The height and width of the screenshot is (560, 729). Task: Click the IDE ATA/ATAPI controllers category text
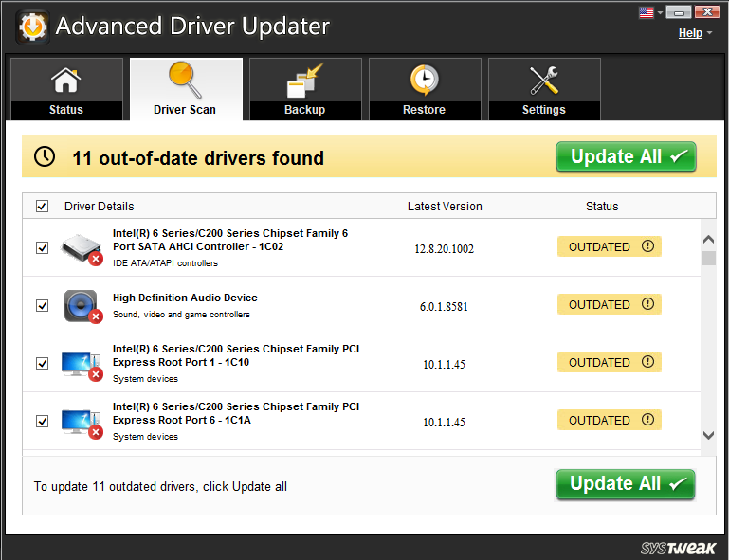tap(165, 263)
